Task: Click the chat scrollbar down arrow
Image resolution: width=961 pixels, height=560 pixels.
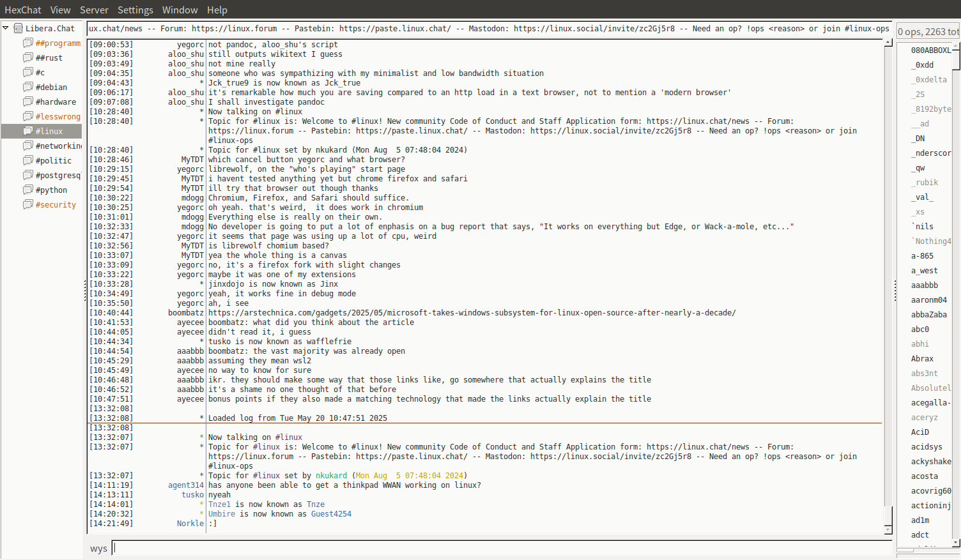Action: [x=888, y=530]
